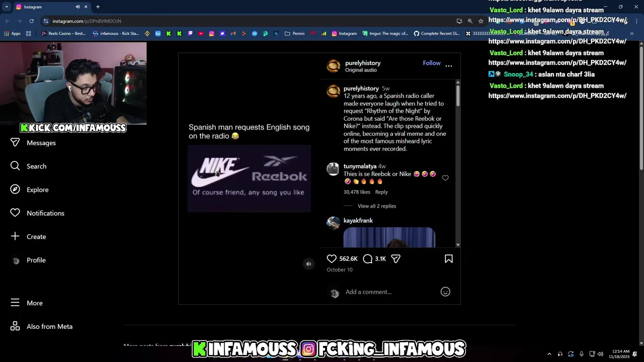The image size is (644, 362).
Task: Select the Instagram browser tab
Action: coord(45,7)
